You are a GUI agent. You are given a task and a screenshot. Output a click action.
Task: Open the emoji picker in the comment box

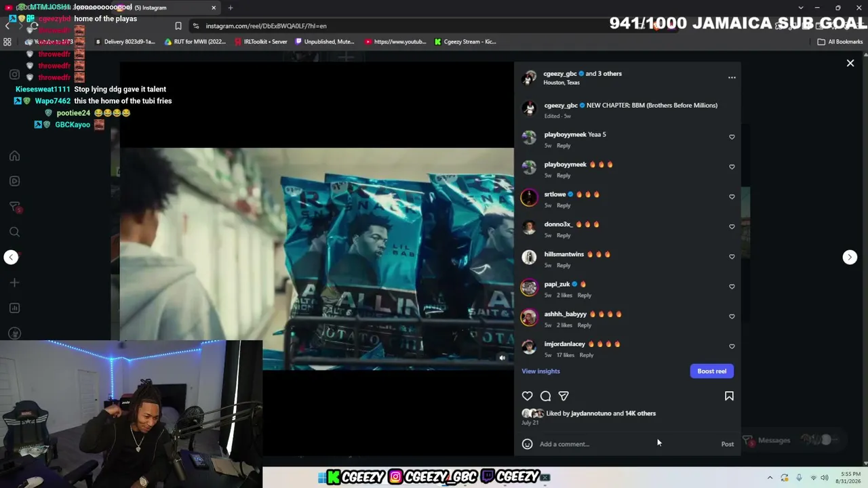tap(527, 444)
